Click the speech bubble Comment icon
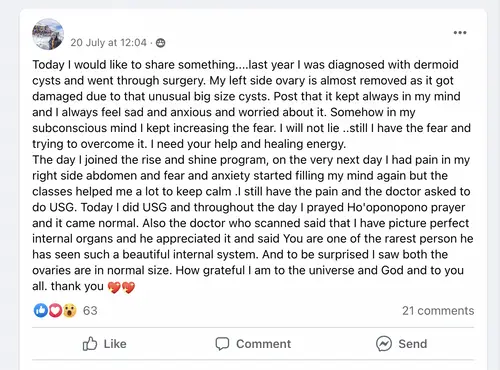The height and width of the screenshot is (370, 500). (x=222, y=344)
